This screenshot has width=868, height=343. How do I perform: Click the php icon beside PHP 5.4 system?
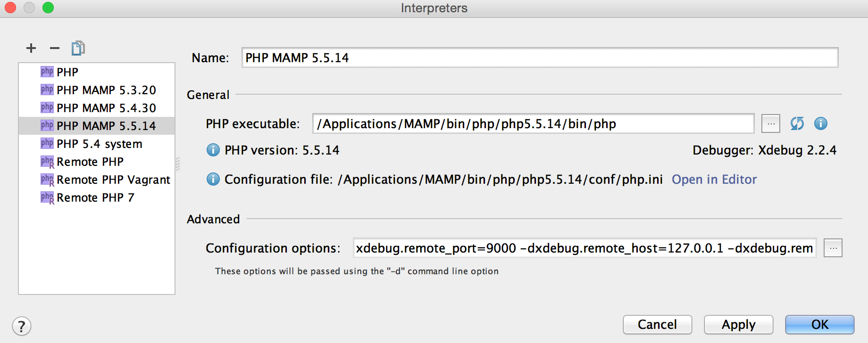pyautogui.click(x=47, y=143)
